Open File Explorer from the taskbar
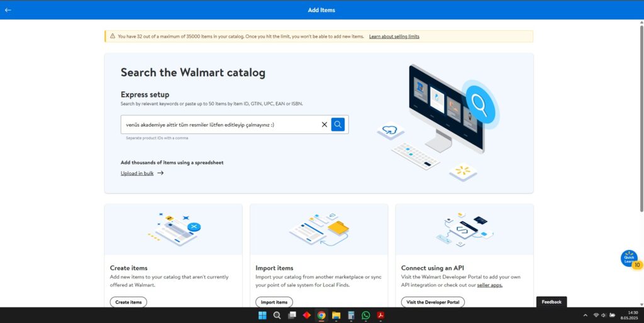Image resolution: width=644 pixels, height=323 pixels. click(x=336, y=315)
